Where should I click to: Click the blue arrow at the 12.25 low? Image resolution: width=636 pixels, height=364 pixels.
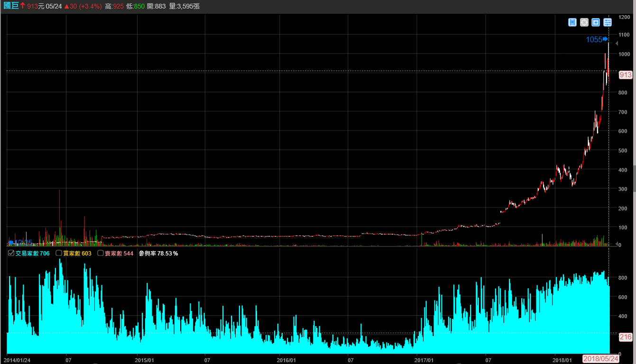pos(10,242)
